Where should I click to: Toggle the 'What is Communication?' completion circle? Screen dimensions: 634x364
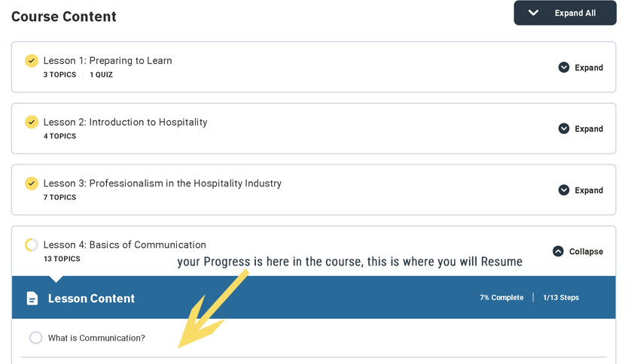35,338
